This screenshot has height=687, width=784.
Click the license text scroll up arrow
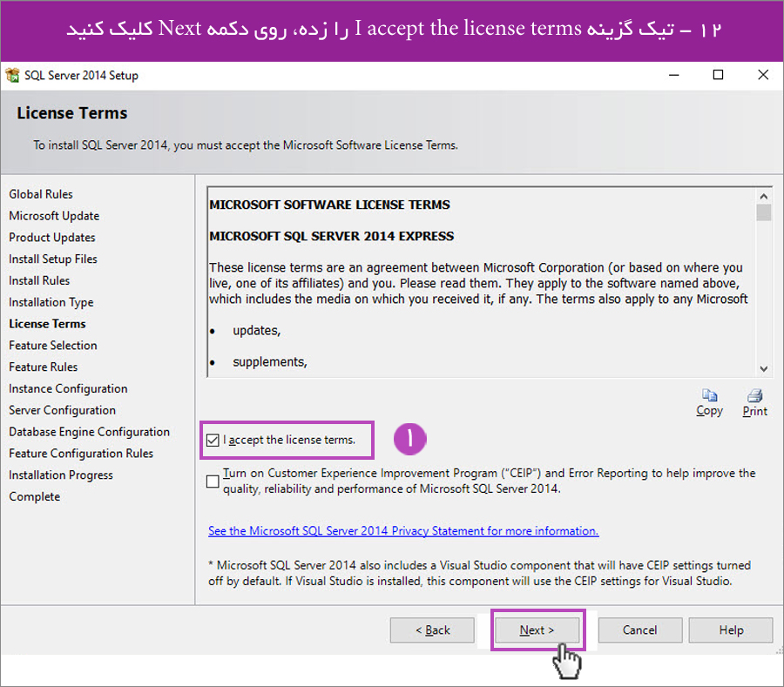(764, 197)
